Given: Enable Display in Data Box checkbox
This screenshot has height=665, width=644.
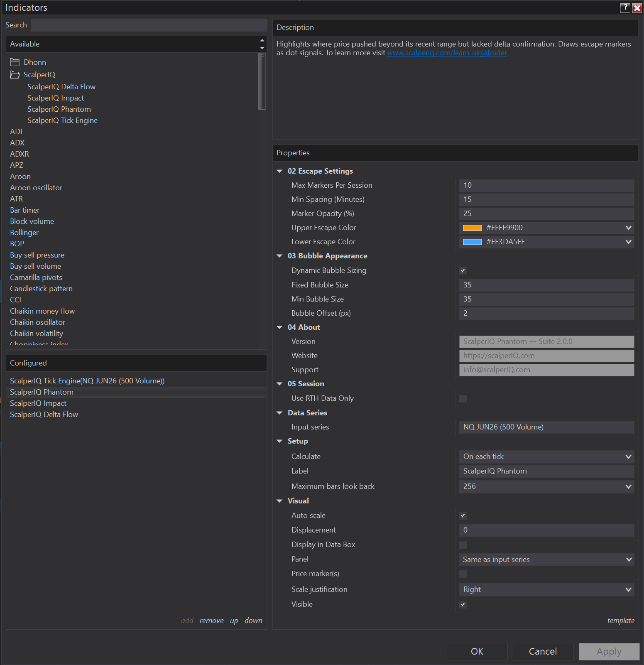Looking at the screenshot, I should click(463, 545).
